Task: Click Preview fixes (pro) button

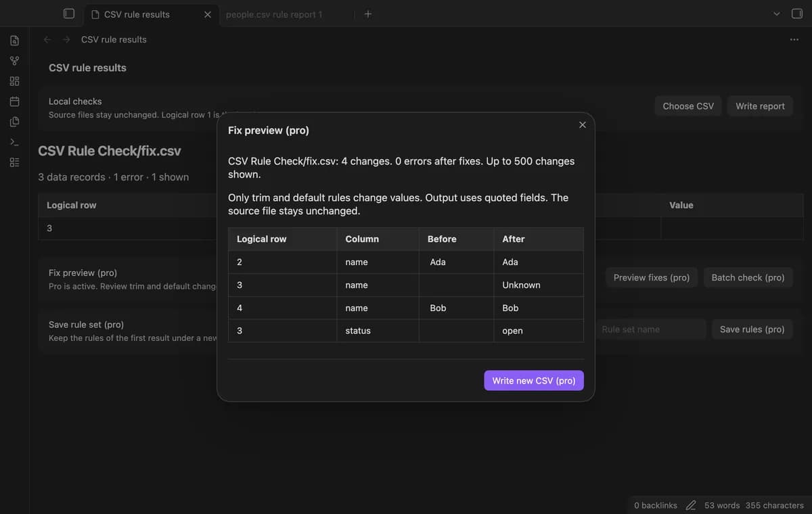Action: tap(652, 277)
